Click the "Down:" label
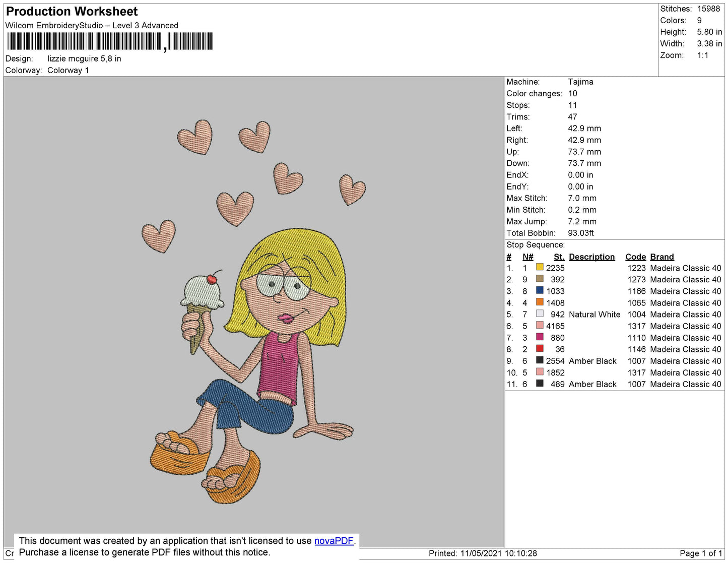Image resolution: width=728 pixels, height=563 pixels. coord(518,163)
